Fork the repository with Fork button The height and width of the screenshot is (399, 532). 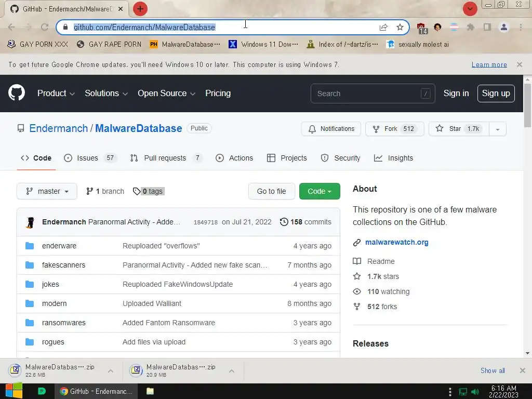(x=395, y=129)
